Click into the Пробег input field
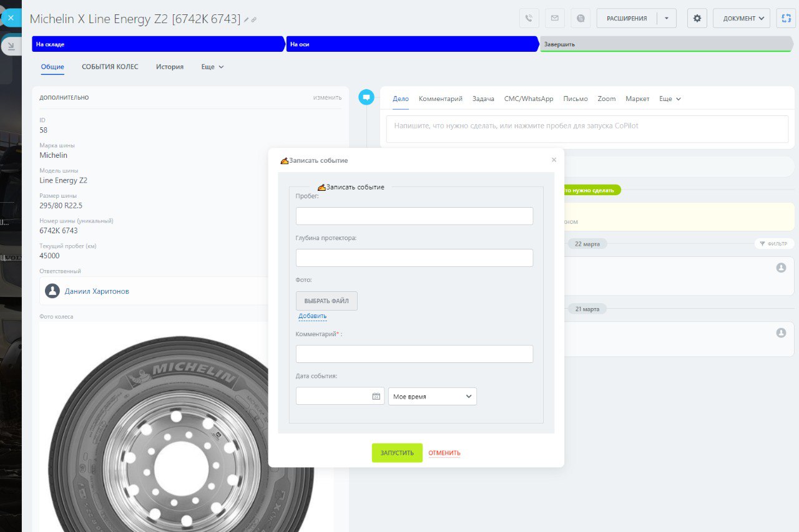 tap(414, 216)
